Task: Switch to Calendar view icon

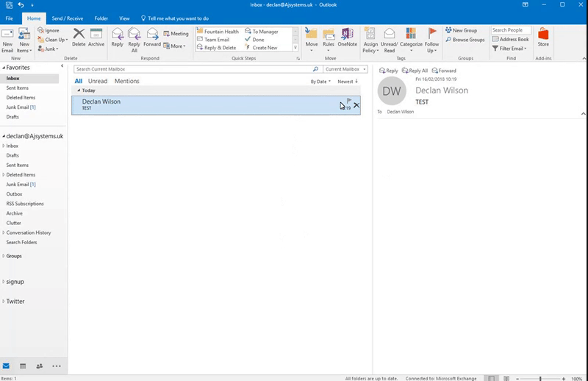Action: pos(23,366)
